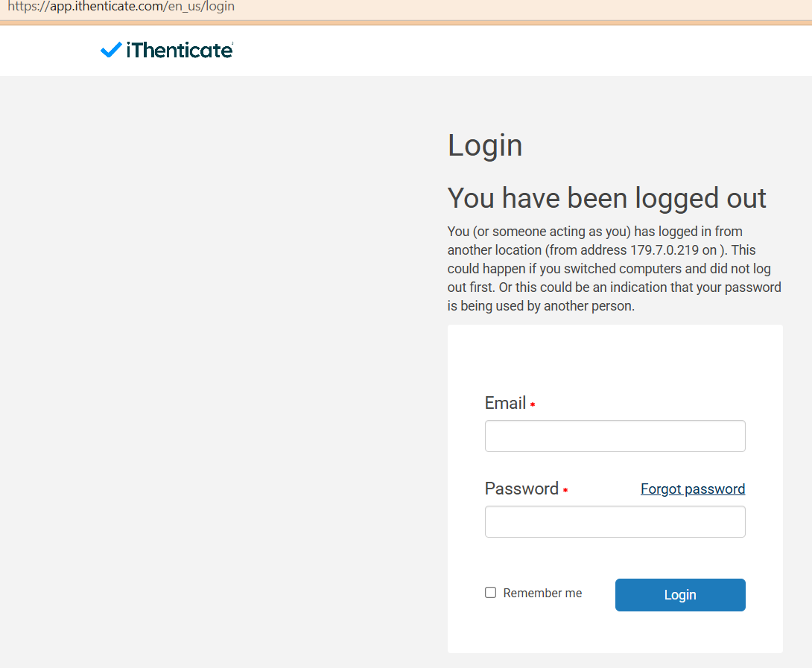
Task: Click the en_us/login path in the URL
Action: [201, 7]
